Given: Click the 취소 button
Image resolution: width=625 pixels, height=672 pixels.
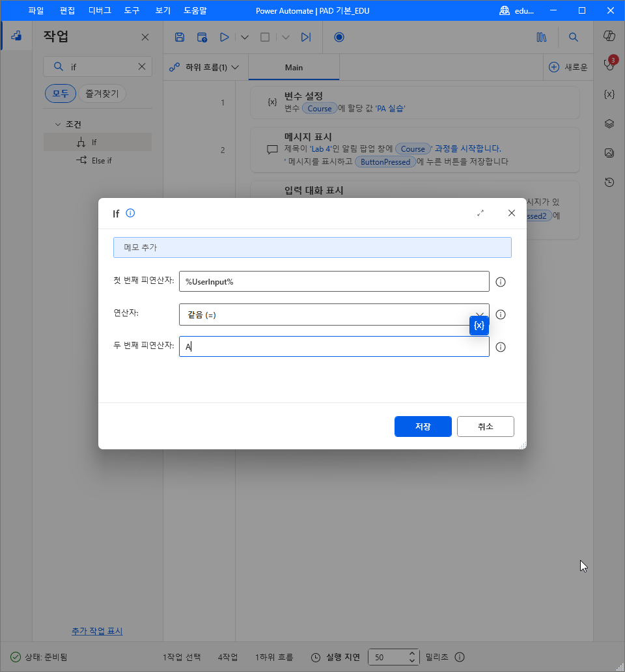Looking at the screenshot, I should click(x=485, y=427).
